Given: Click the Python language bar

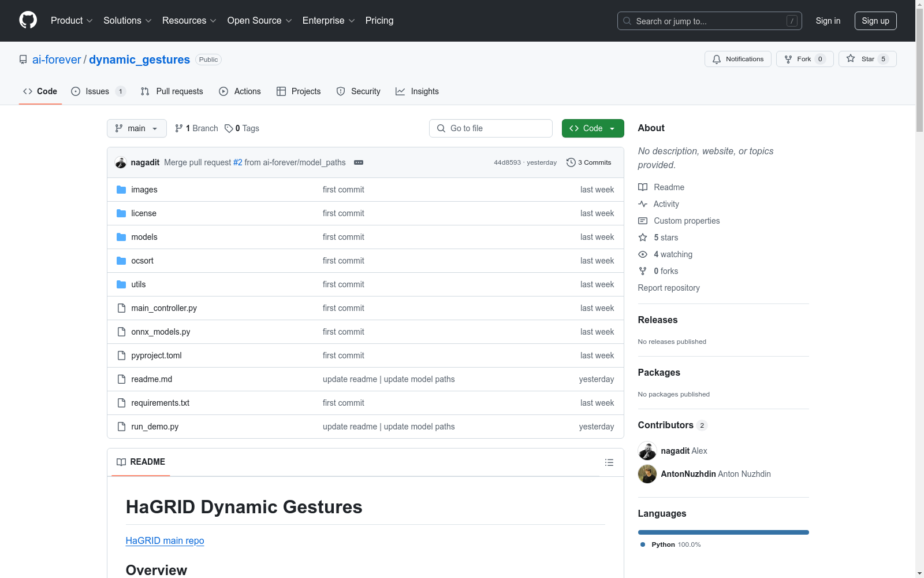Looking at the screenshot, I should click(724, 532).
